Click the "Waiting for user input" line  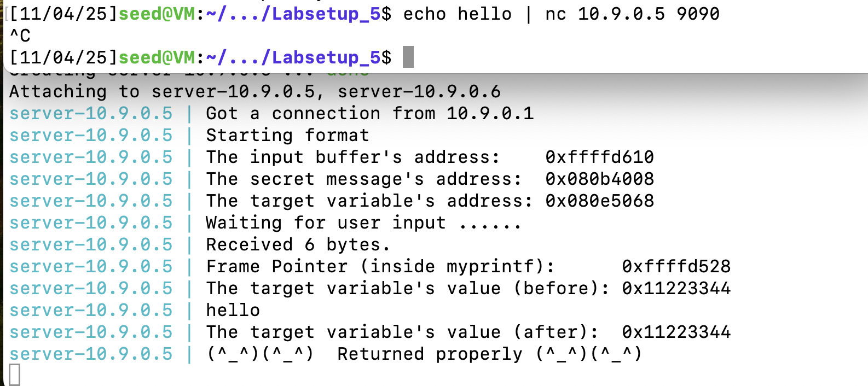363,223
